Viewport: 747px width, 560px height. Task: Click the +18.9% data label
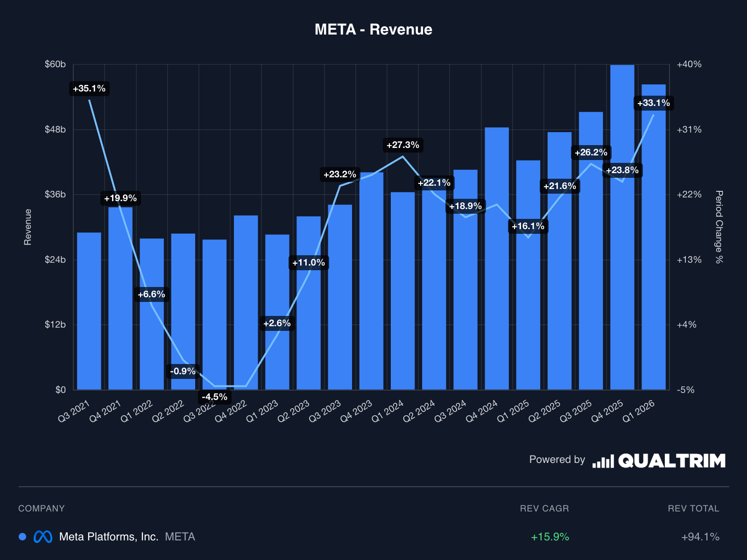point(465,206)
